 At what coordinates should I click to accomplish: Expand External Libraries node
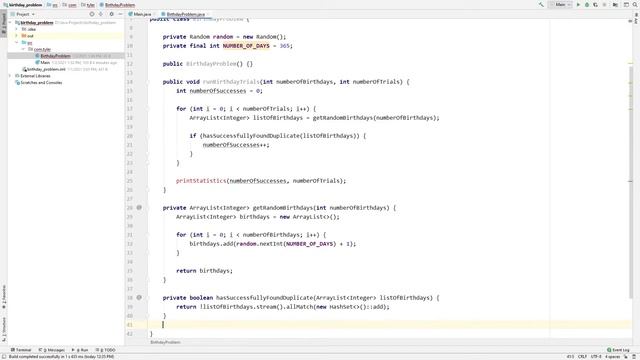point(11,76)
